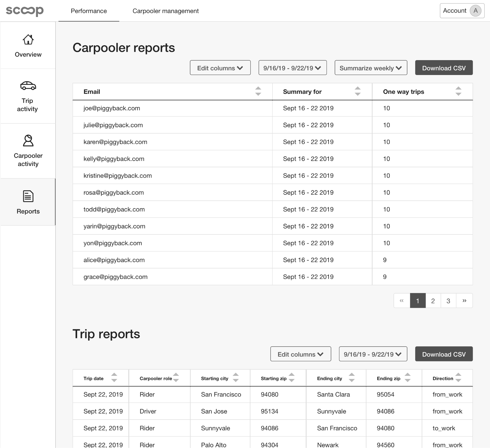Expand the 9/16/19 - 9/22/19 date selector in Trip reports
The height and width of the screenshot is (448, 490).
click(373, 354)
